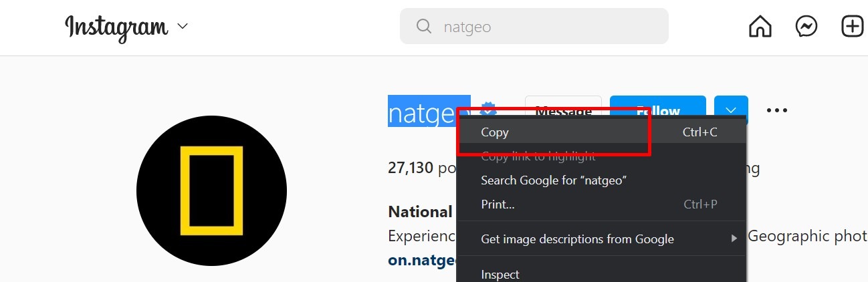Click the new post plus icon

852,27
